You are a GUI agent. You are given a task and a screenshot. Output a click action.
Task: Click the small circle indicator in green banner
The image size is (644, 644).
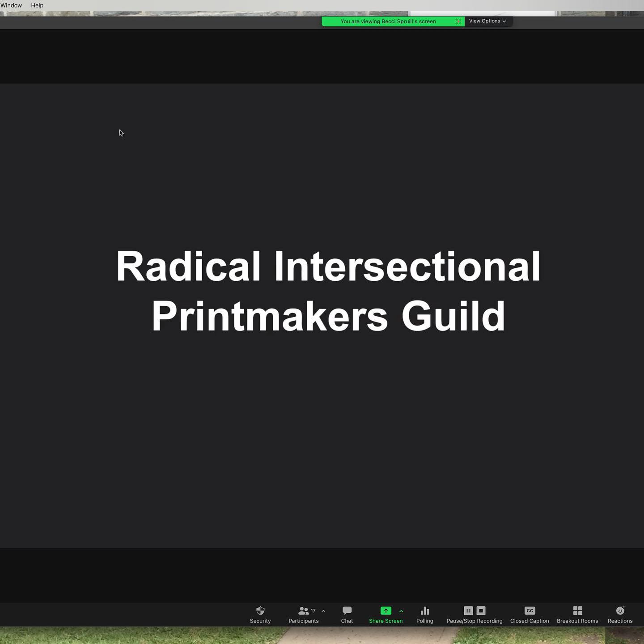click(x=458, y=21)
